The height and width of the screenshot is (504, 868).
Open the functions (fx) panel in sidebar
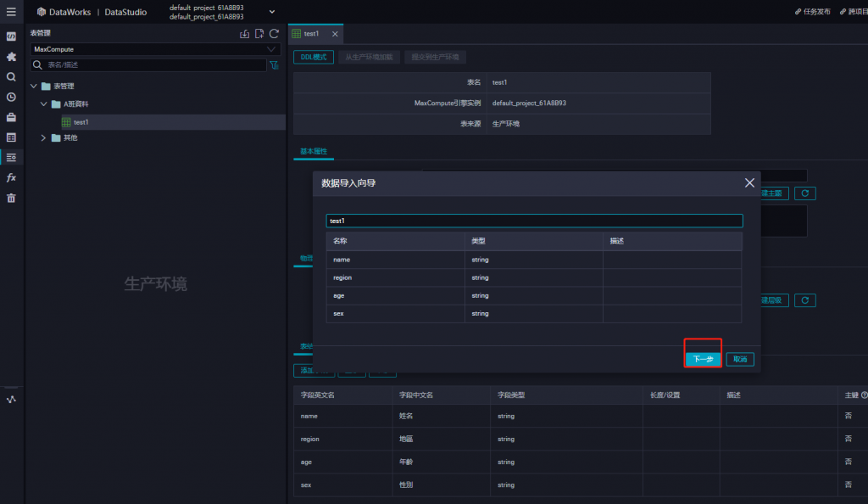click(x=11, y=178)
